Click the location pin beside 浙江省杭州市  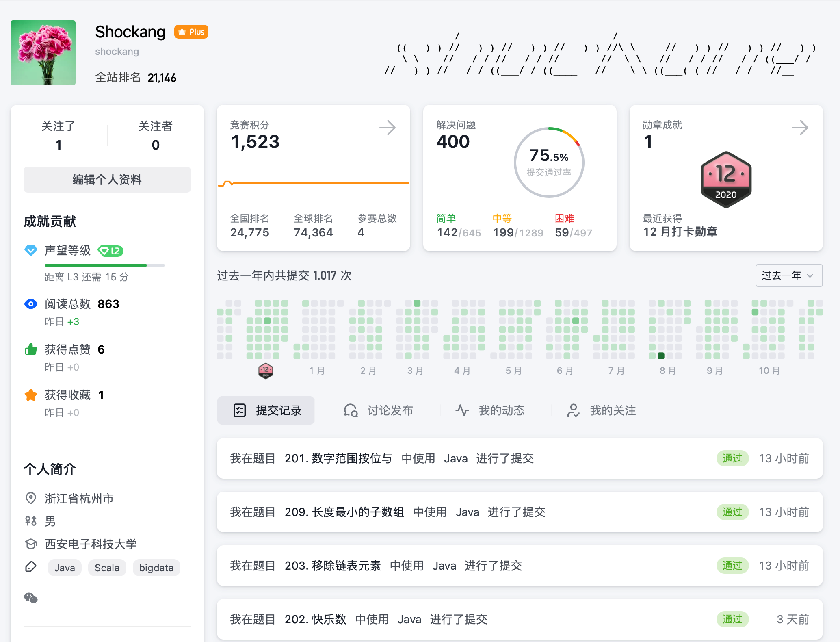click(31, 498)
